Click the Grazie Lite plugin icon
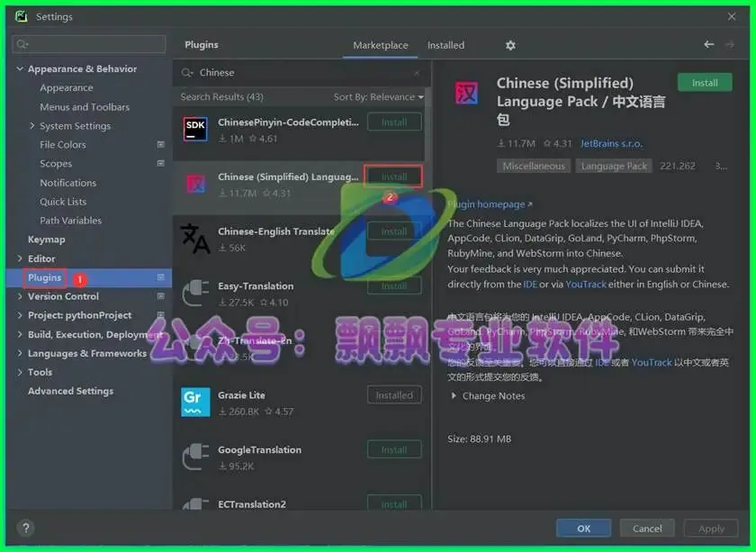The image size is (756, 552). pos(195,402)
